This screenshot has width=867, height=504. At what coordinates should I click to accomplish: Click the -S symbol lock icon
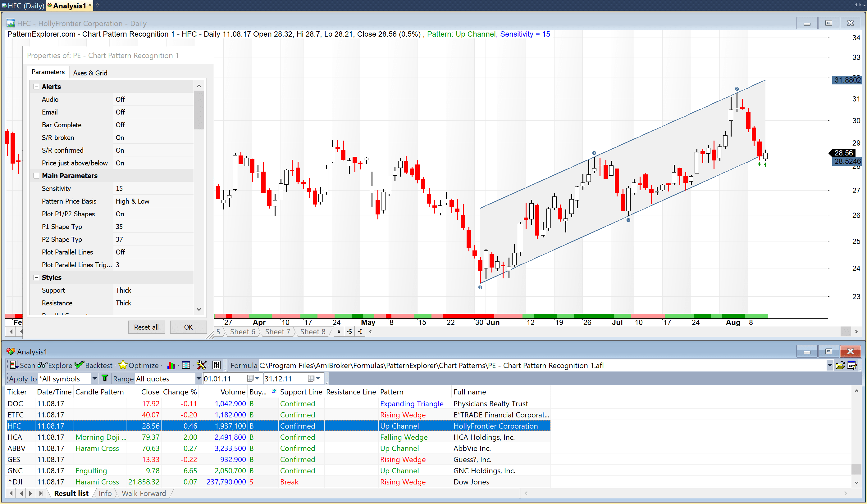tap(349, 331)
